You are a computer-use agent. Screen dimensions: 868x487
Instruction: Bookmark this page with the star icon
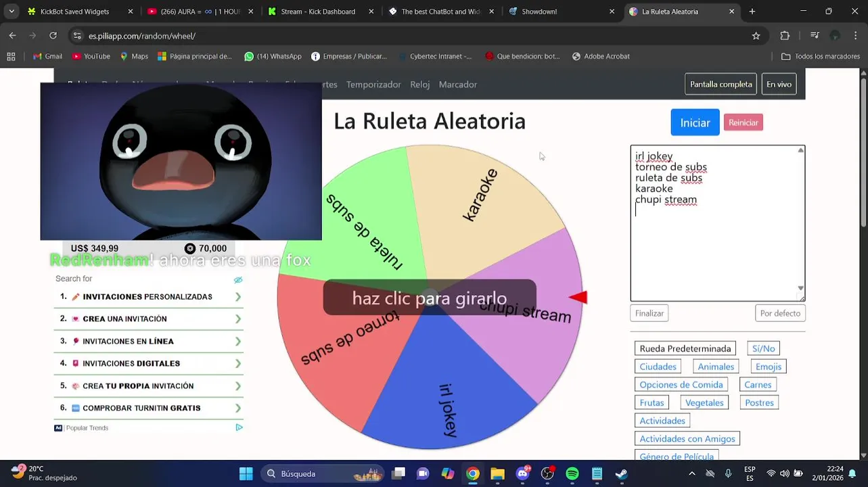(756, 36)
